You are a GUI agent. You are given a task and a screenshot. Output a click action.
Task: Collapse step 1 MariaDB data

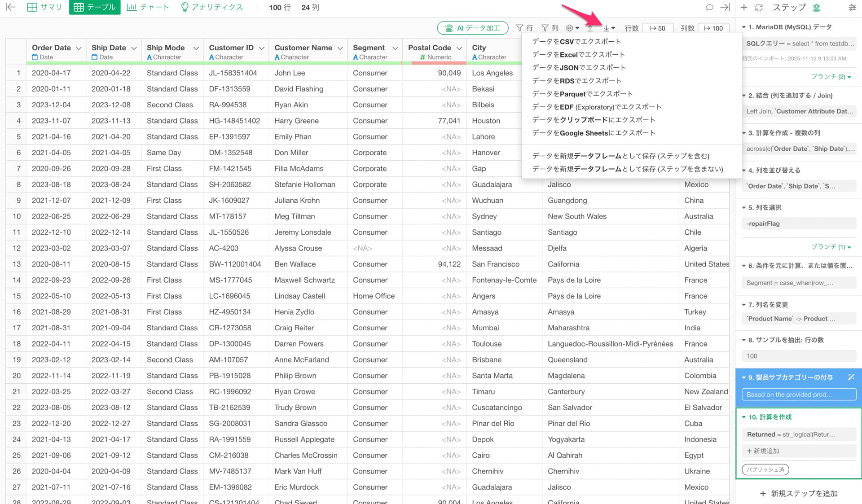pyautogui.click(x=744, y=27)
